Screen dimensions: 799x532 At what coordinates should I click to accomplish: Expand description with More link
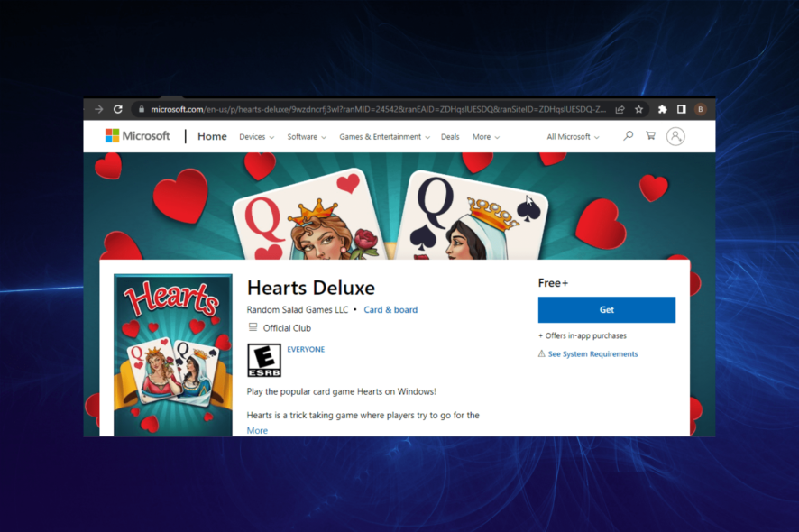257,431
